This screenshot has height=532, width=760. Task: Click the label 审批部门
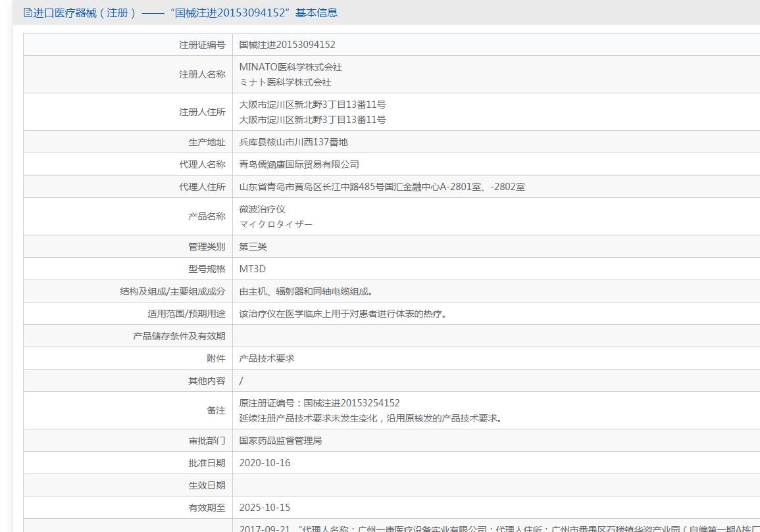coord(207,441)
